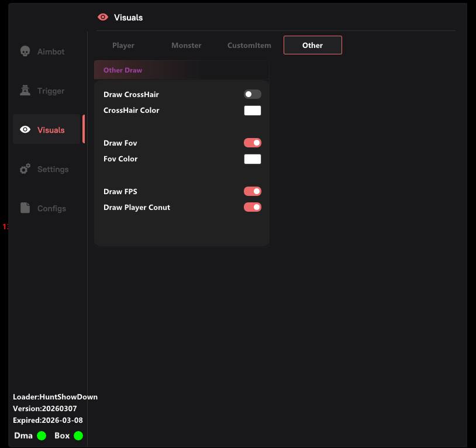The image size is (476, 448).
Task: Click the Visuals eye icon in the sidebar
Action: pyautogui.click(x=25, y=130)
